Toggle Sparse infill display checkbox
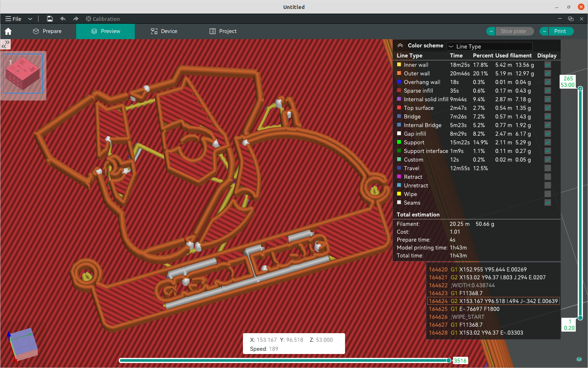The image size is (588, 368). click(x=548, y=90)
